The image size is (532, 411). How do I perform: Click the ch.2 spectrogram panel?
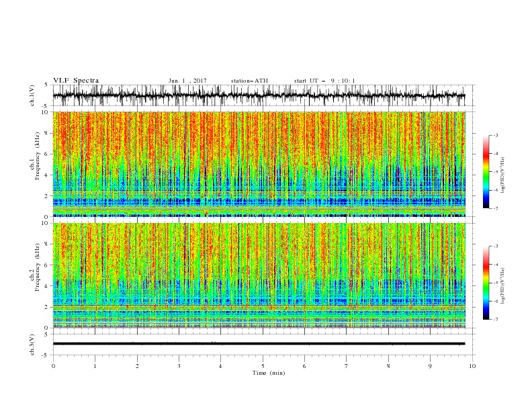pyautogui.click(x=259, y=275)
